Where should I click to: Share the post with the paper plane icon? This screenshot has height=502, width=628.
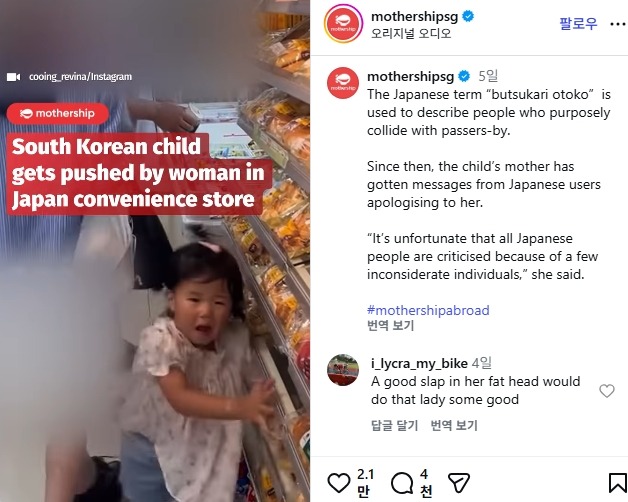[459, 482]
